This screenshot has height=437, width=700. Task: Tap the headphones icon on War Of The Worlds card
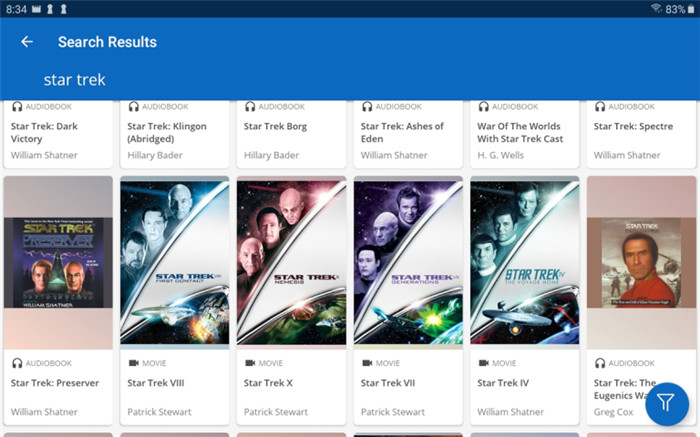[x=483, y=107]
